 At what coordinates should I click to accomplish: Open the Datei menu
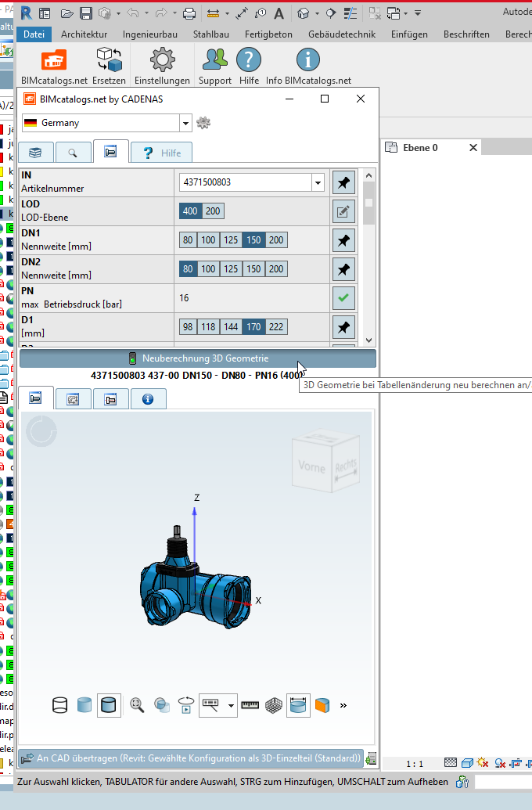(34, 34)
